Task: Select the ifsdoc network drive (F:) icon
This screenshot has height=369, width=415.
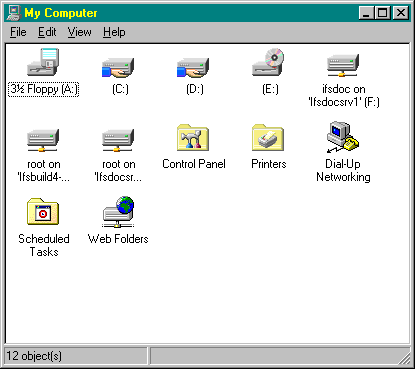Action: pos(343,65)
